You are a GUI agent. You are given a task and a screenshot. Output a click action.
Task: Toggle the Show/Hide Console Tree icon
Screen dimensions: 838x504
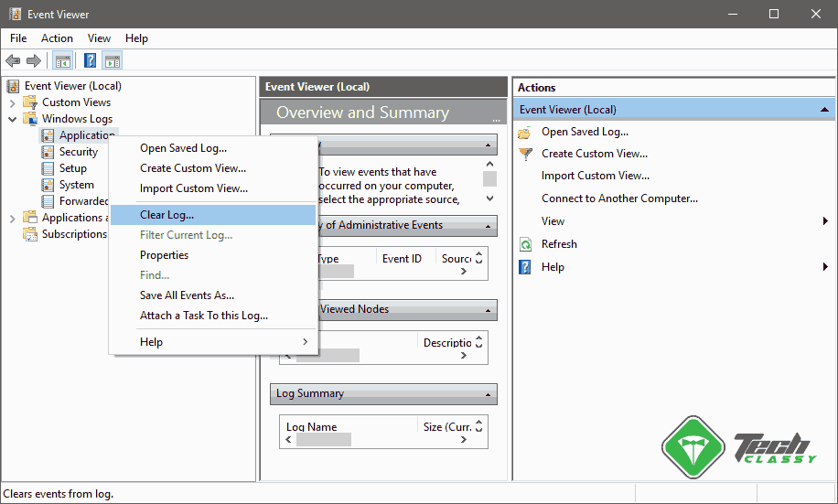(x=63, y=61)
